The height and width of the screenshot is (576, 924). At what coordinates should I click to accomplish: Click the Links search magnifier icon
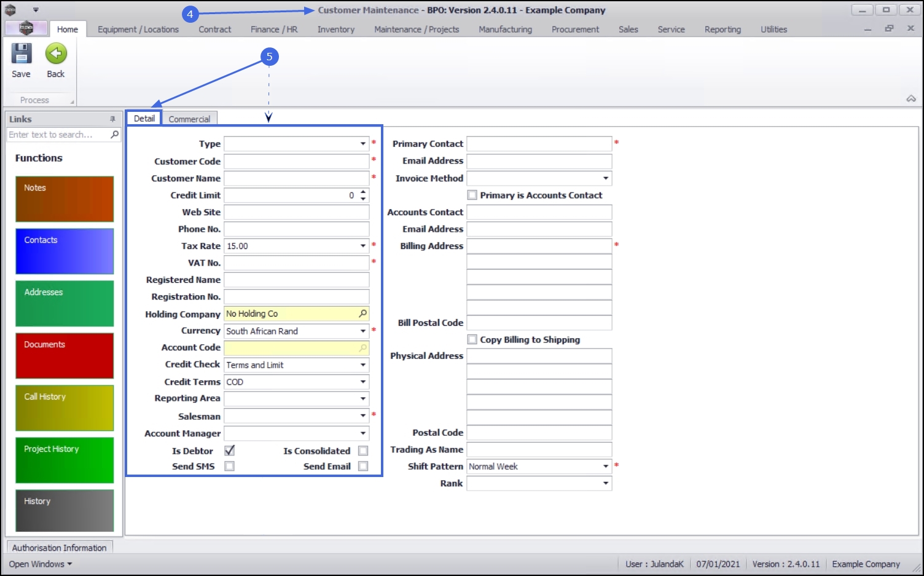[115, 135]
